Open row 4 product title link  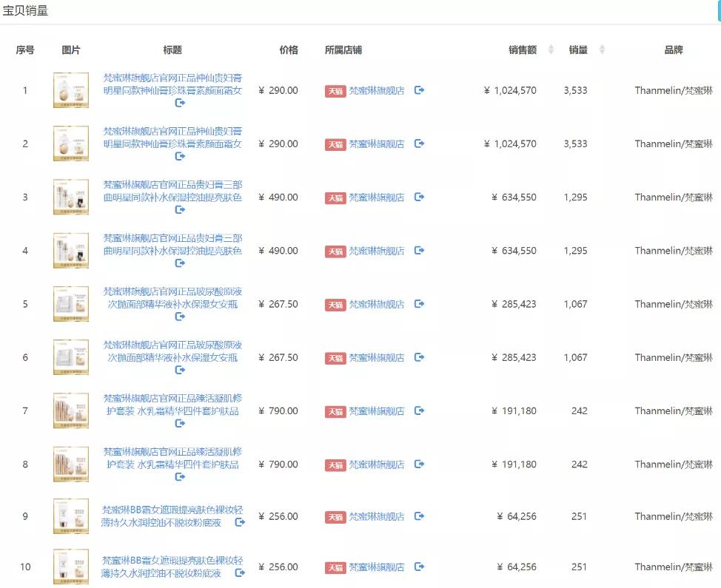coord(172,244)
